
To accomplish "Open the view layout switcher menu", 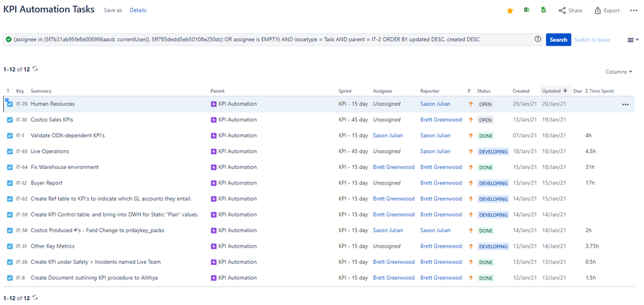I will point(633,40).
